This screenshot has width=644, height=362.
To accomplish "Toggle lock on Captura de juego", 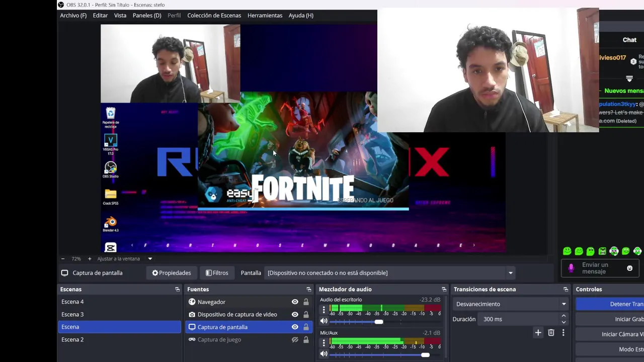I will pos(306,340).
